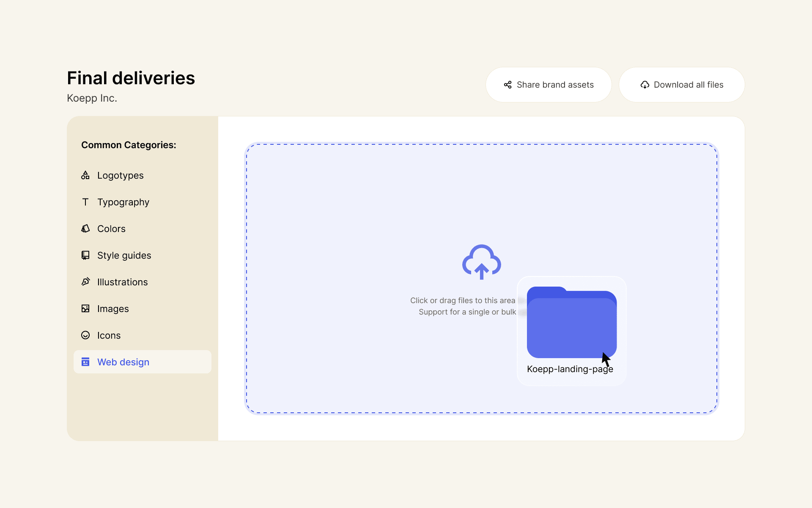Click the Icons smiley face icon
The width and height of the screenshot is (812, 508).
(x=85, y=335)
